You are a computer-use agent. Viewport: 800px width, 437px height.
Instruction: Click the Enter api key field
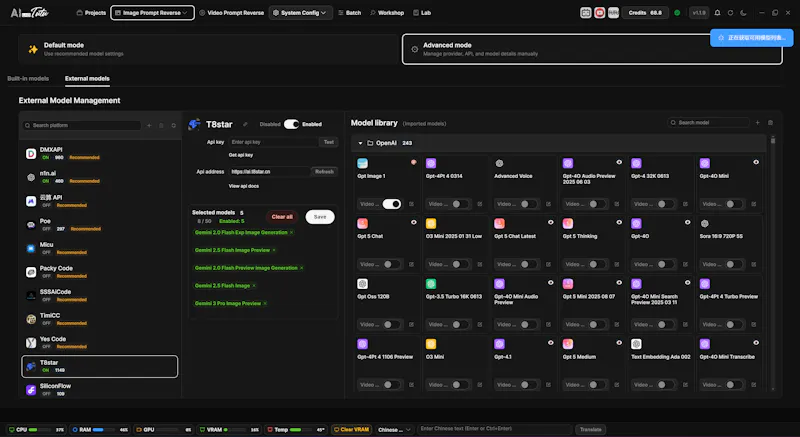click(273, 142)
